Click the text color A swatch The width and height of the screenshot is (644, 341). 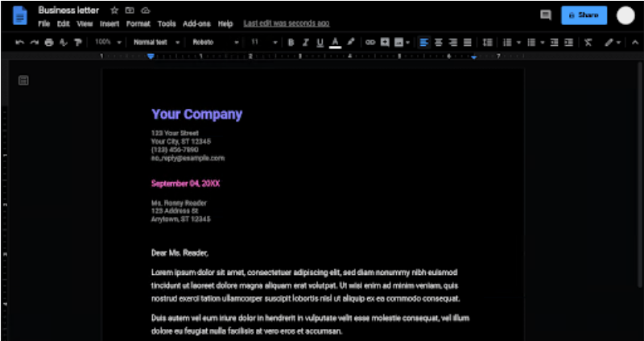pos(334,42)
